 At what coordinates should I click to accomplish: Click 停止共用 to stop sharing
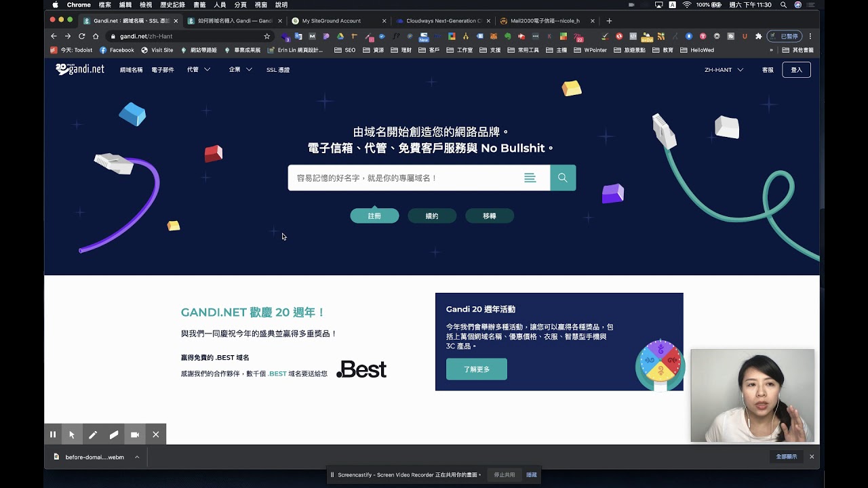(504, 475)
